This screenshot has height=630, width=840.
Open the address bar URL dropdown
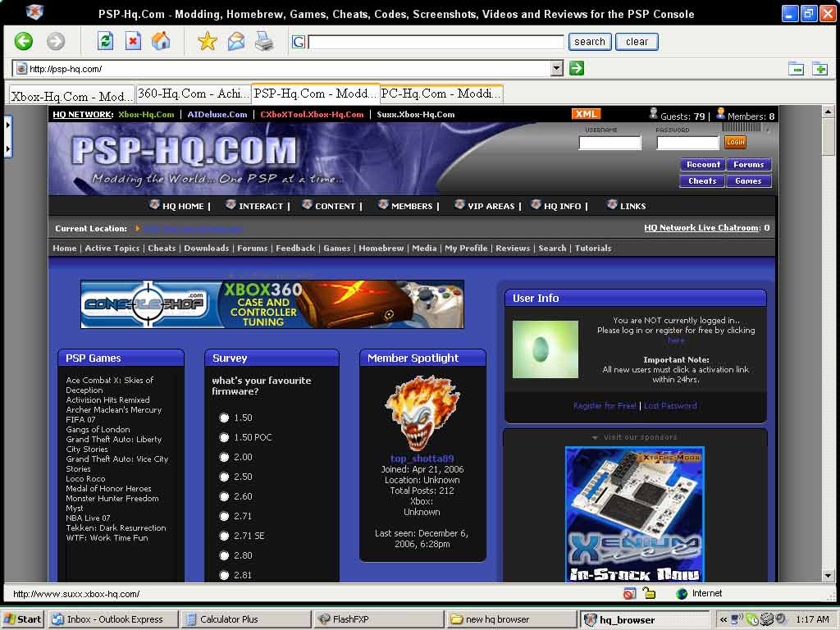click(557, 68)
